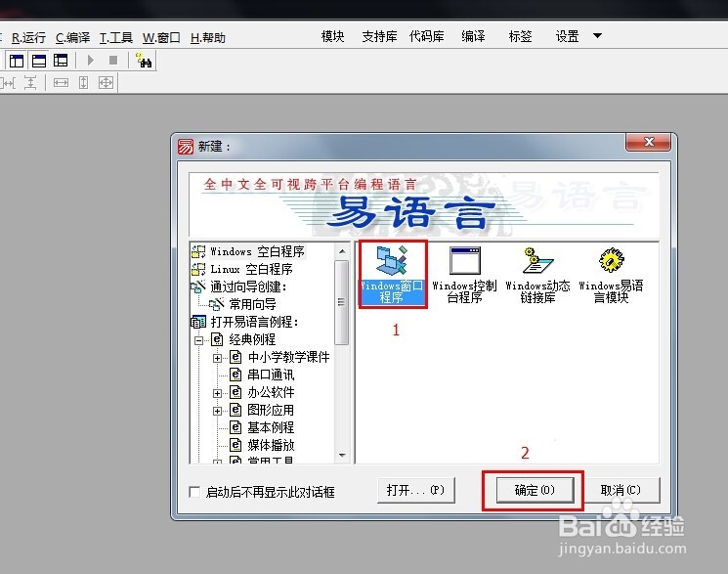The image size is (728, 574).
Task: Click tree list scrollbar down arrow
Action: coord(342,456)
